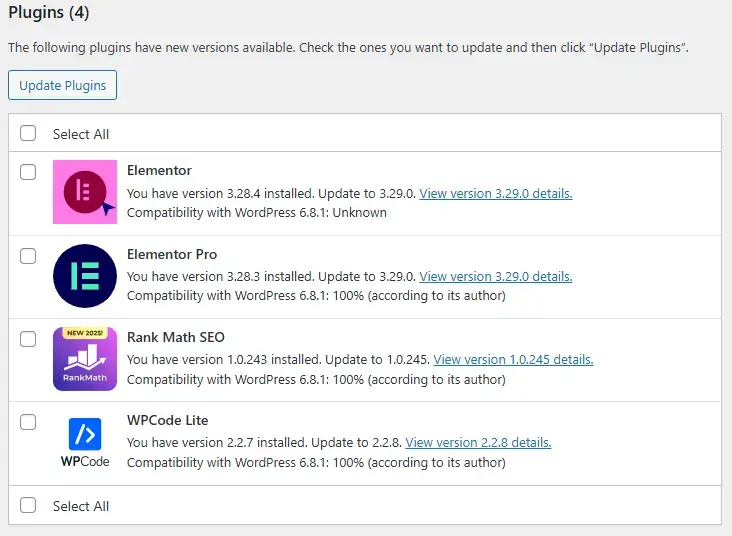Tick the Elementor Pro plugin checkbox
The width and height of the screenshot is (732, 536).
[x=28, y=255]
